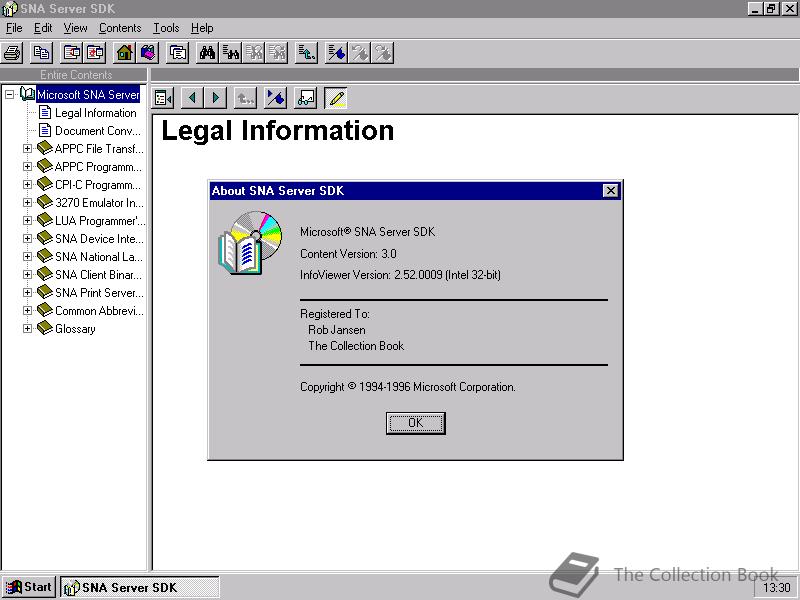Click the book icon beside Common Abbrevi...
Screen dimensions: 800x600
tap(45, 310)
